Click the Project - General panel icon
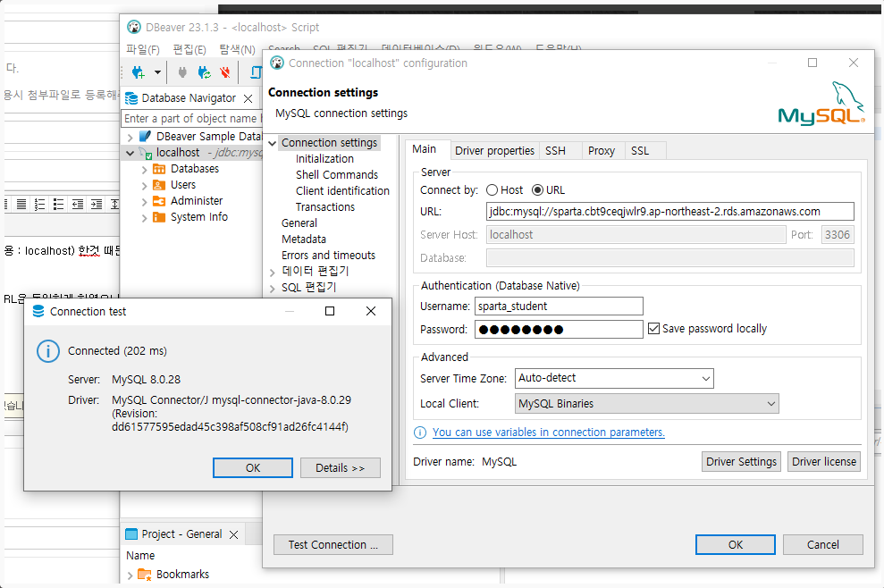Viewport: 884px width, 588px height. click(x=131, y=533)
